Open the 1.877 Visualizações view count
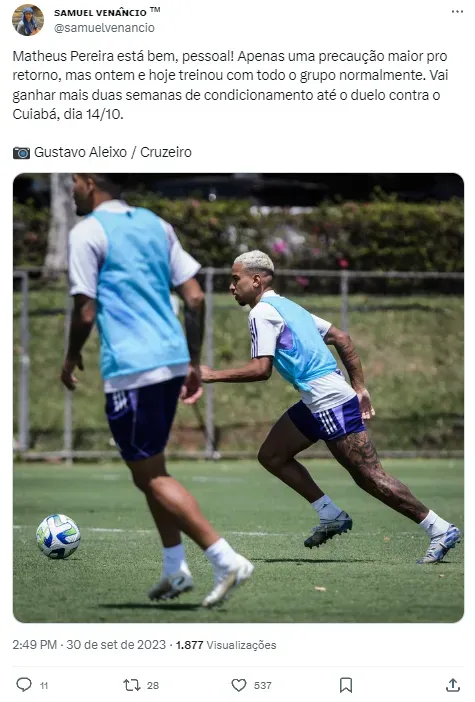This screenshot has width=475, height=702. coord(226,645)
